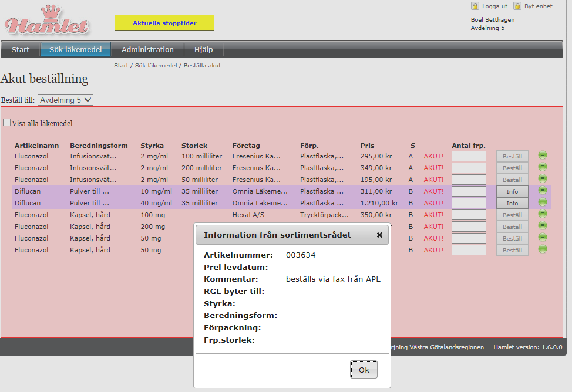Click the user name Boel Setthagen
The width and height of the screenshot is (572, 392).
[493, 20]
